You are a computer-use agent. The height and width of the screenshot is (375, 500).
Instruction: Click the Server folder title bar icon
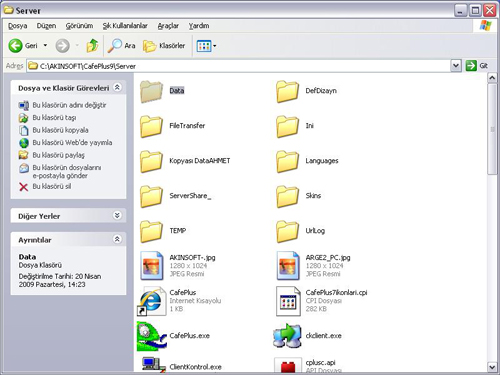8,10
